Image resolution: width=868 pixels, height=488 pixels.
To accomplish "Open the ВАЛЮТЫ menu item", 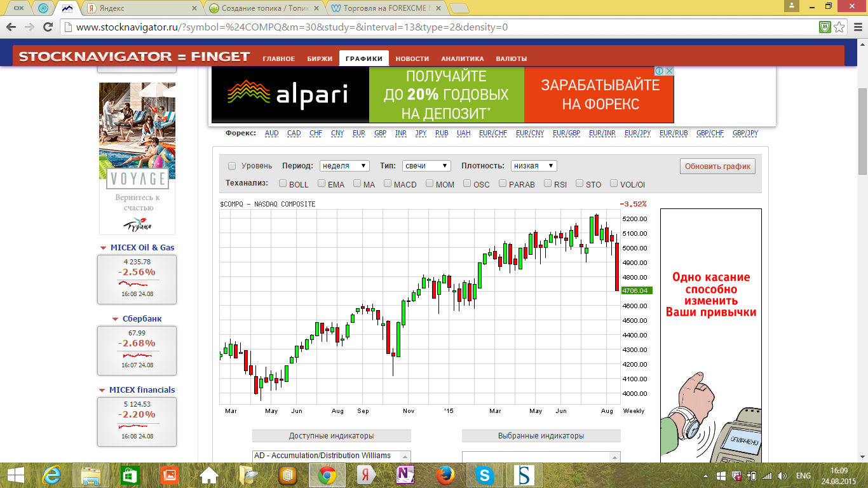I will pyautogui.click(x=512, y=58).
